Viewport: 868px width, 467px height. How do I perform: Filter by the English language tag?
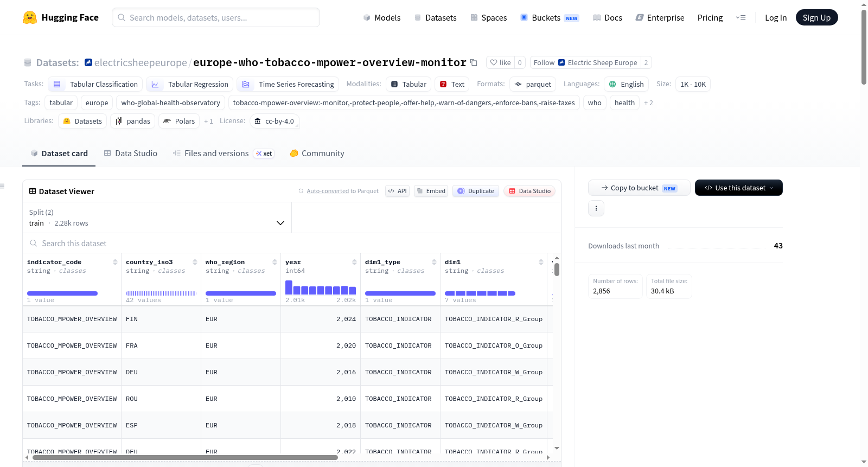pyautogui.click(x=626, y=84)
